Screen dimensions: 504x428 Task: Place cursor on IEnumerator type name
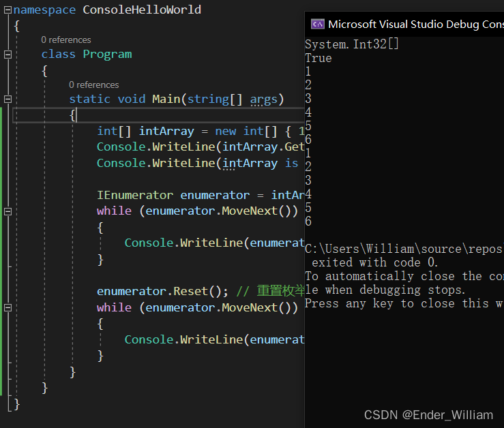click(x=135, y=196)
